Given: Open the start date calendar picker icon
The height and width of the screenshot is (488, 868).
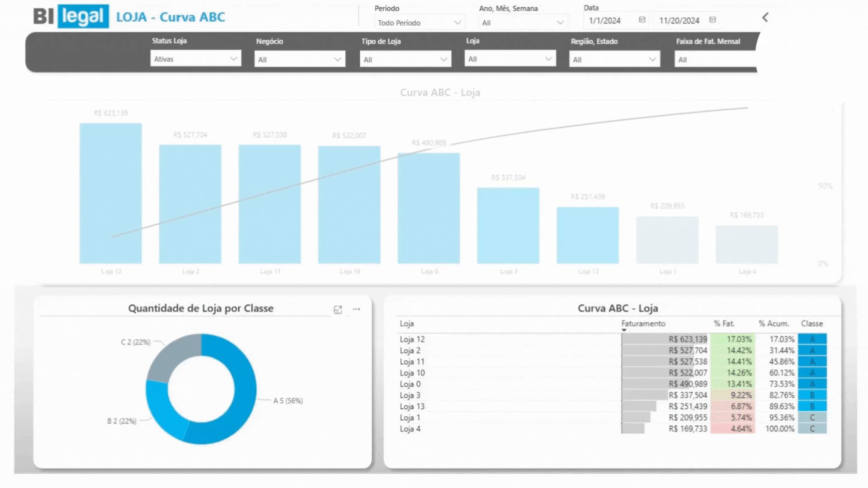Looking at the screenshot, I should point(642,20).
